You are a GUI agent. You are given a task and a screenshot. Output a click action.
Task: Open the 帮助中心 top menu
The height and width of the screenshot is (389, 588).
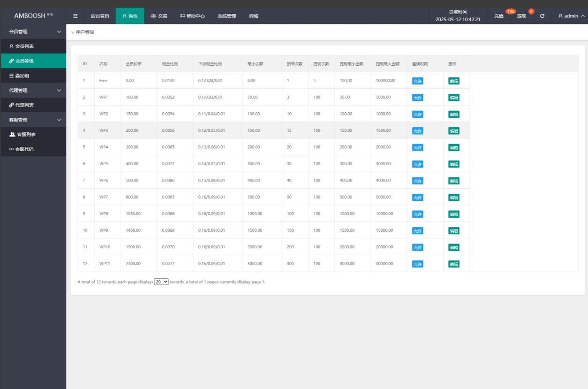click(192, 16)
